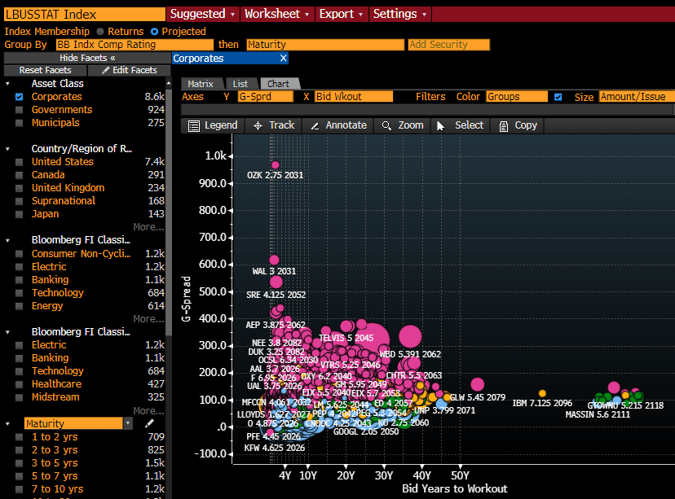675x499 pixels.
Task: Select the Chart tab
Action: pos(278,84)
